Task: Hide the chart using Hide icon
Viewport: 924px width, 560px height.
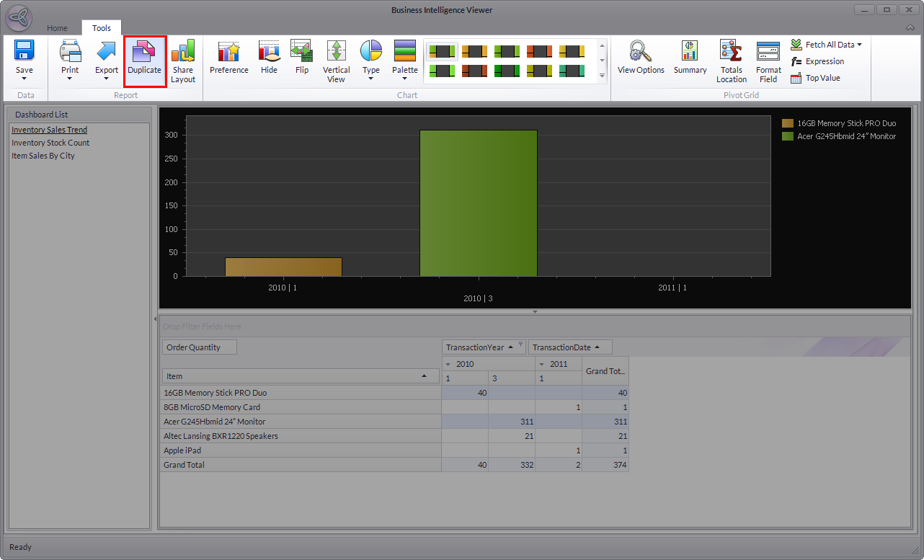Action: [x=269, y=58]
